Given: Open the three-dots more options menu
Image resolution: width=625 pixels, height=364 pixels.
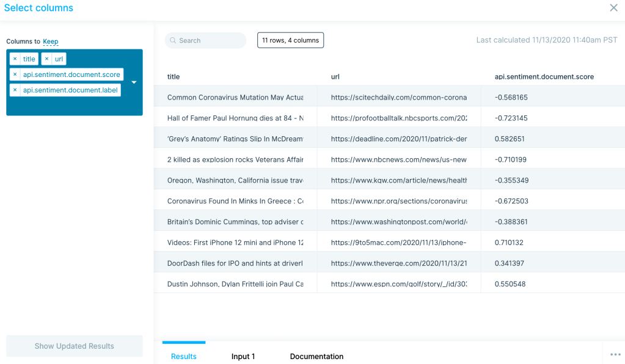Looking at the screenshot, I should 615,355.
